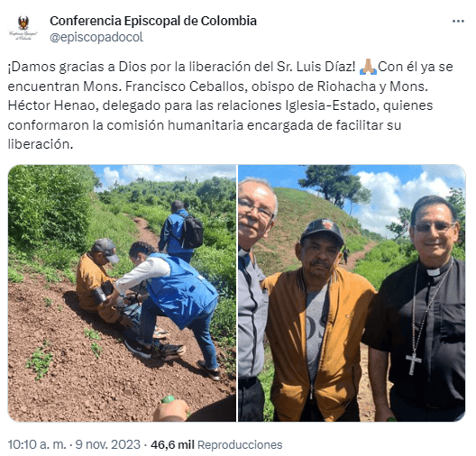The image size is (476, 456).
Task: Click the @episcopadocol handle
Action: click(x=96, y=37)
